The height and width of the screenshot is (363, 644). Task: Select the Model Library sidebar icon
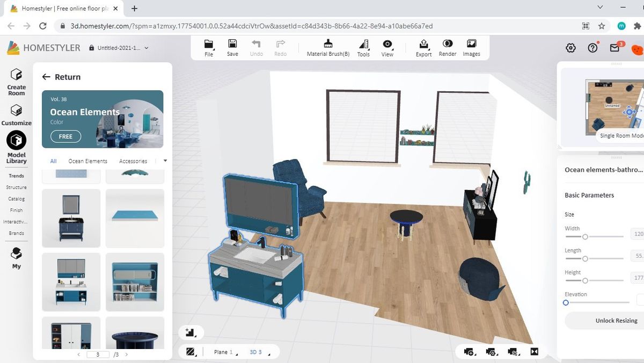tap(16, 146)
